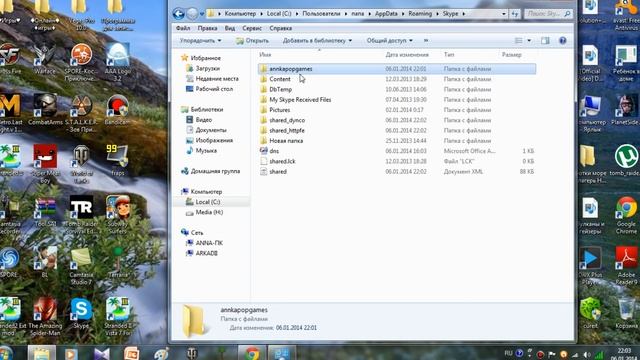640x360 pixels.
Task: Click the AppData breadcrumb in address bar
Action: tap(386, 14)
